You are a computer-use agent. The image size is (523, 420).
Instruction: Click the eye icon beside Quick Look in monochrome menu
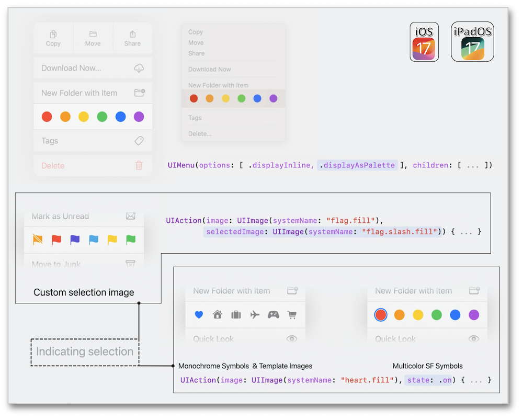pyautogui.click(x=292, y=338)
